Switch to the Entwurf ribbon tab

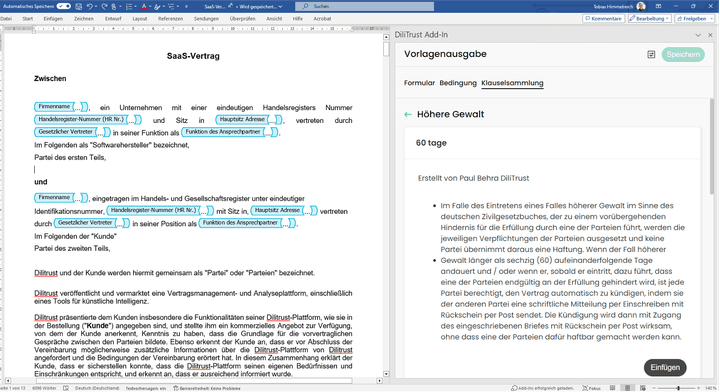pos(113,19)
